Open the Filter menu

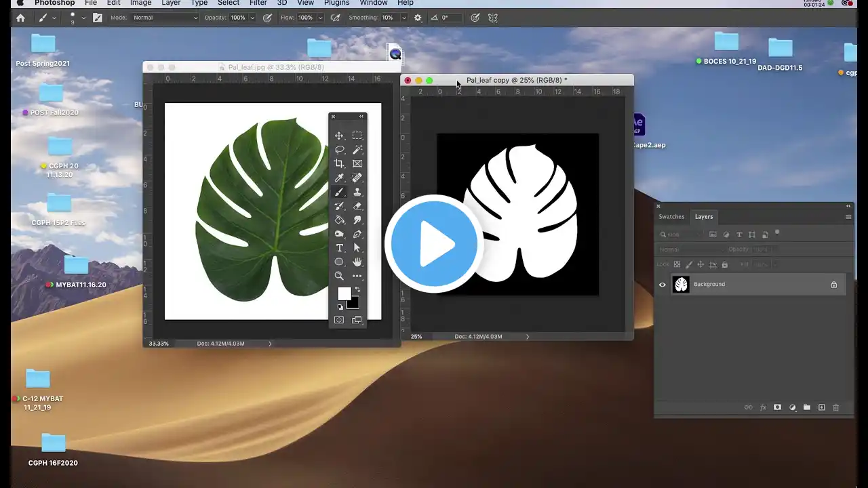[x=258, y=3]
